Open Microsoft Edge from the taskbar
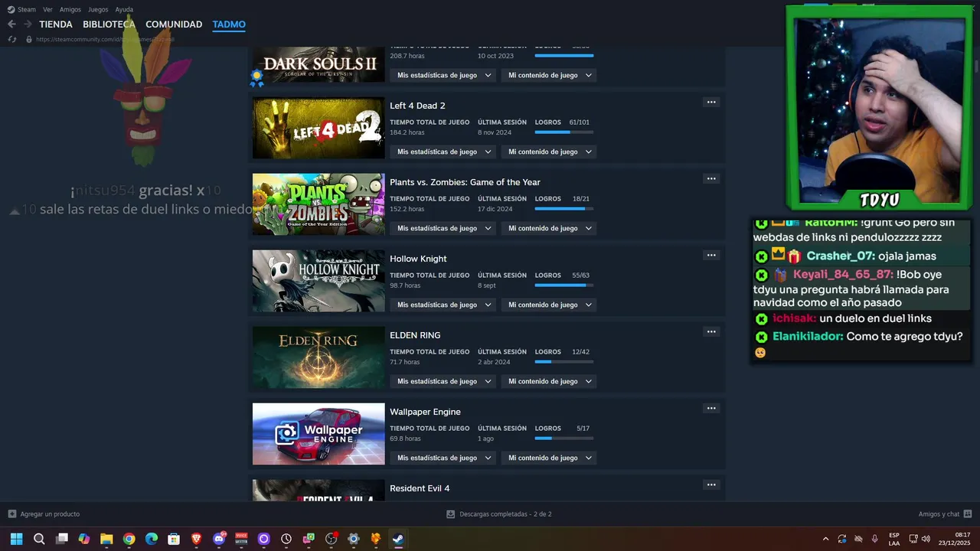980x551 pixels. tap(152, 539)
